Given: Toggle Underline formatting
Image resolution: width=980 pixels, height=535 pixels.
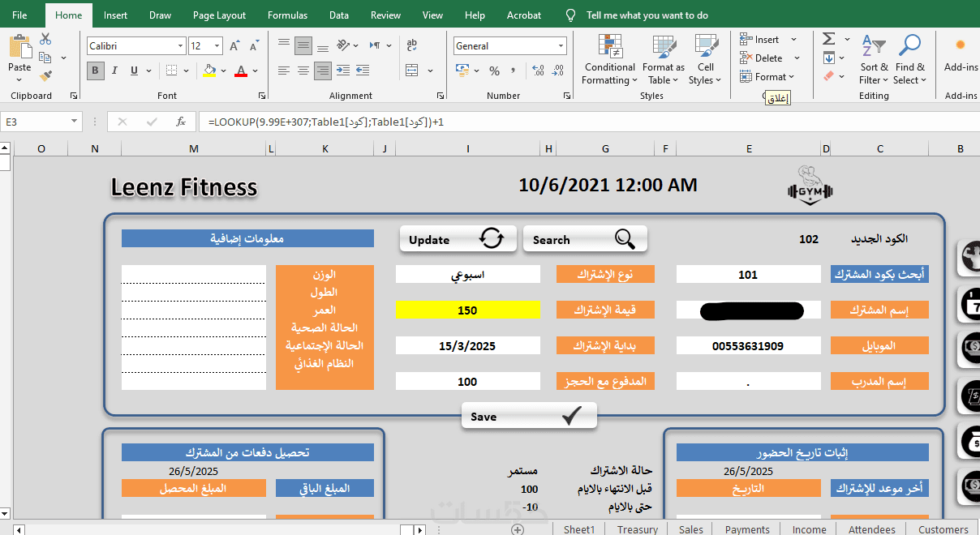Looking at the screenshot, I should (135, 71).
